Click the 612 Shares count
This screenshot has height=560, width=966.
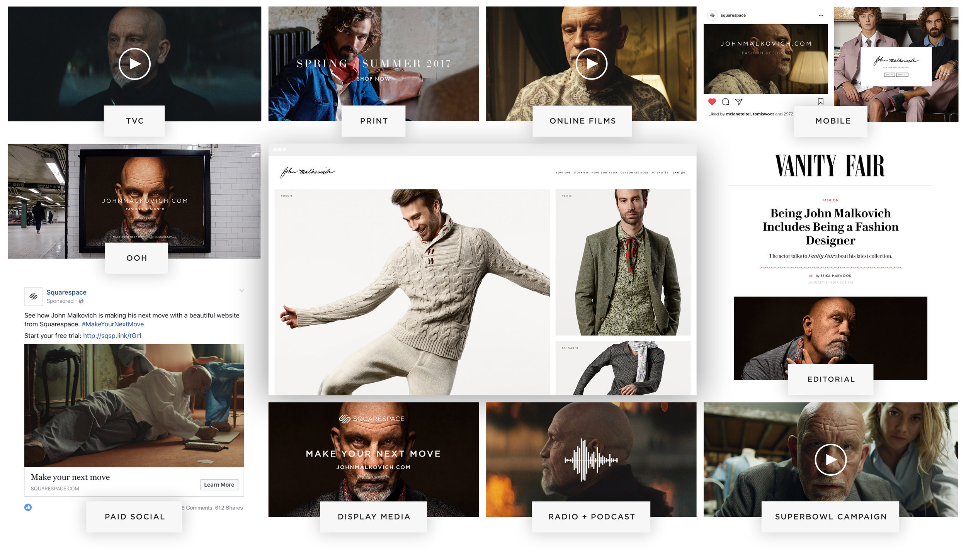[x=229, y=508]
